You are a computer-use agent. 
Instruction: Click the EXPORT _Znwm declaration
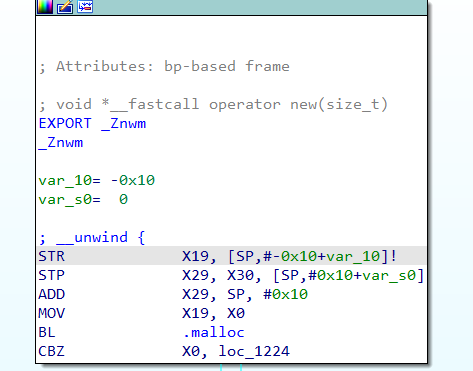[92, 124]
